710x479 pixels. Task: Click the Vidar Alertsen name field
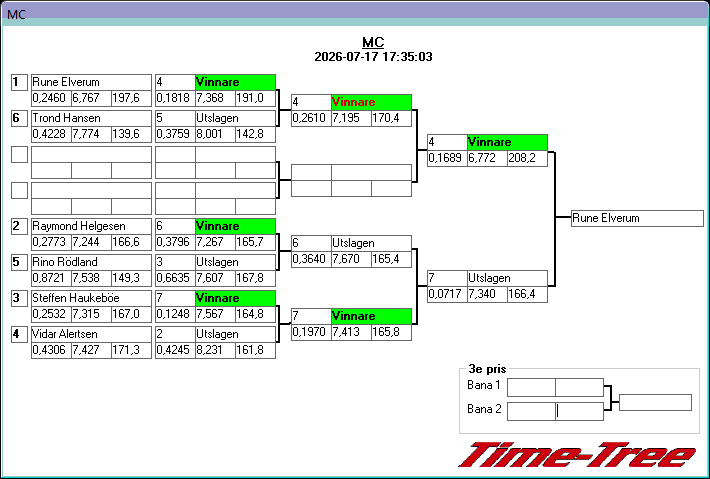[x=91, y=334]
